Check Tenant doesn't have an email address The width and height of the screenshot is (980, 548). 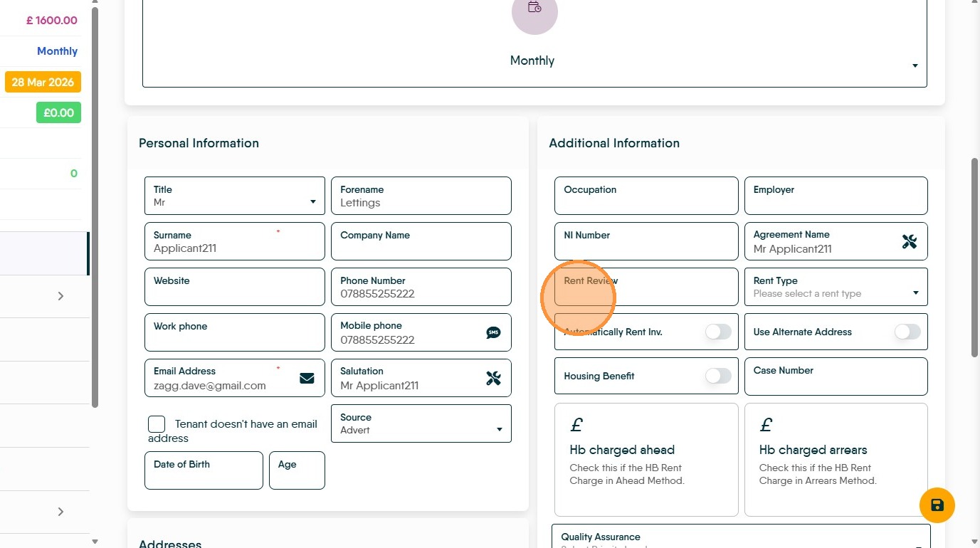(157, 424)
